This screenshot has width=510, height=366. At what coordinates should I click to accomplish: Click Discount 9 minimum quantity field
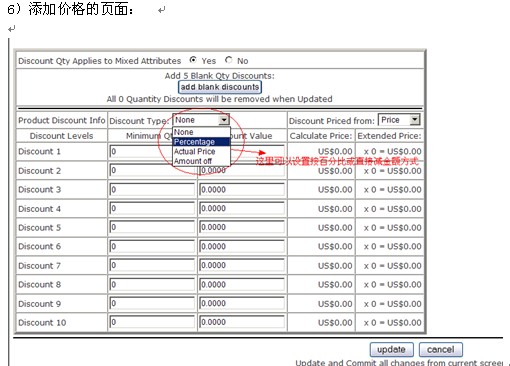tap(152, 303)
